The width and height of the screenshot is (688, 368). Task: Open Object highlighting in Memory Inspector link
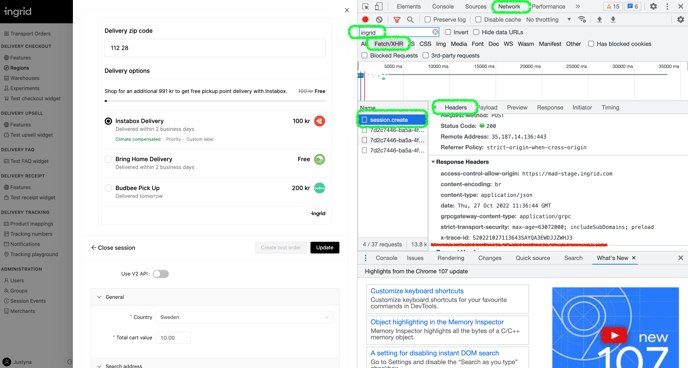[437, 322]
